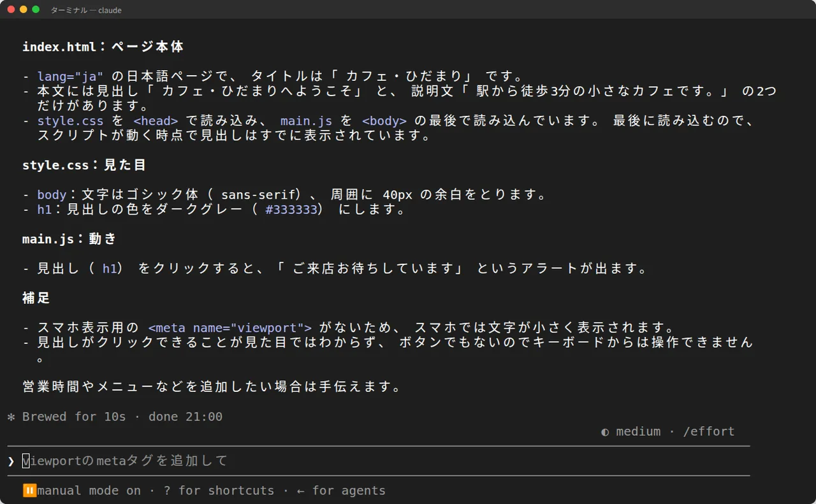This screenshot has width=816, height=504.
Task: Maximize the window using the green button
Action: (x=36, y=10)
